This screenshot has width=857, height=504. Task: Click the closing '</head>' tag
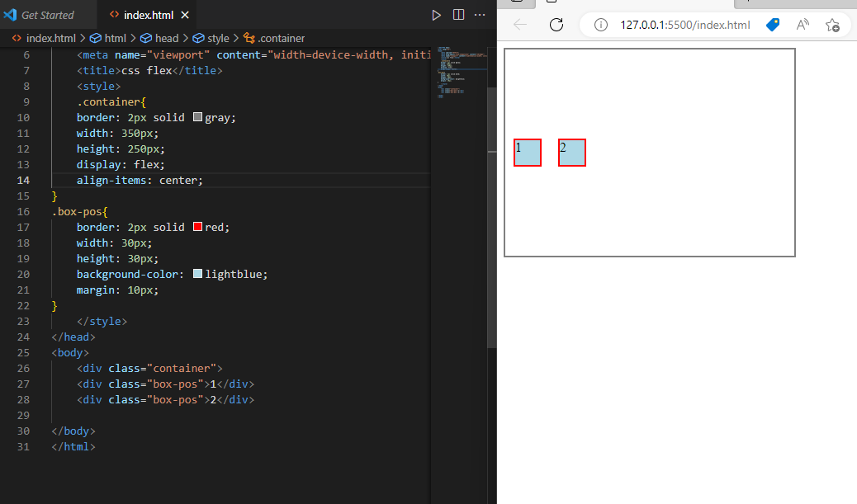tap(73, 337)
